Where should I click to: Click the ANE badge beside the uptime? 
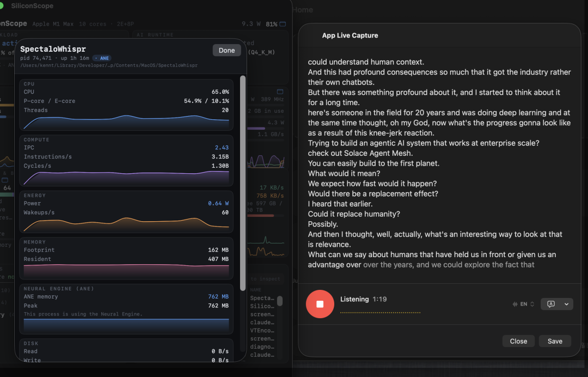point(102,58)
